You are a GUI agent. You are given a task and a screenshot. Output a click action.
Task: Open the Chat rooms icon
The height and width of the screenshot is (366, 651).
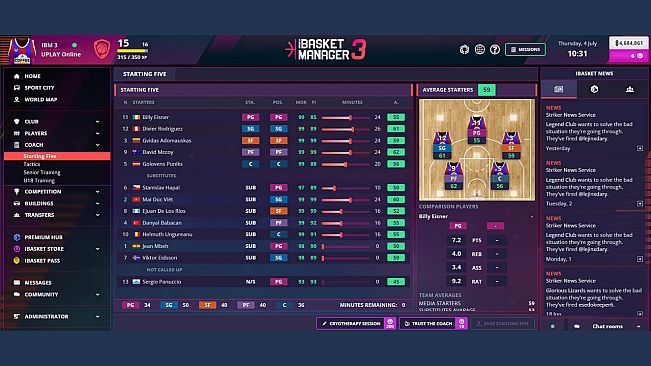click(x=577, y=327)
